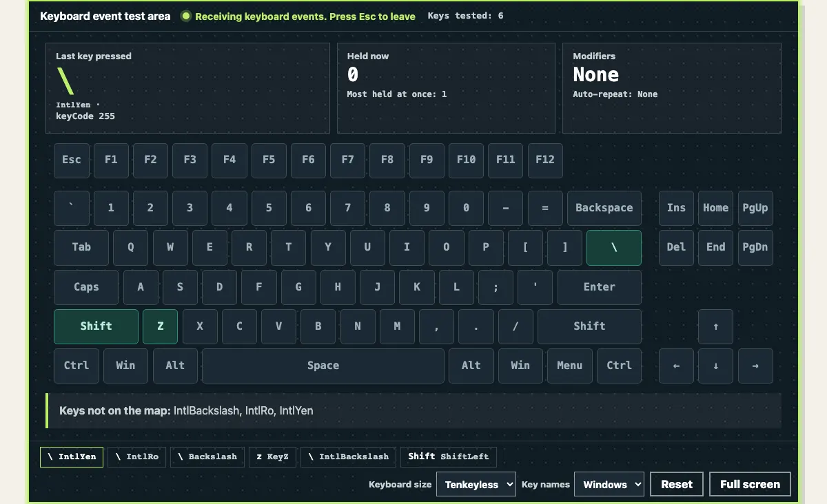Click the Ins key
The width and height of the screenshot is (827, 504).
click(676, 208)
